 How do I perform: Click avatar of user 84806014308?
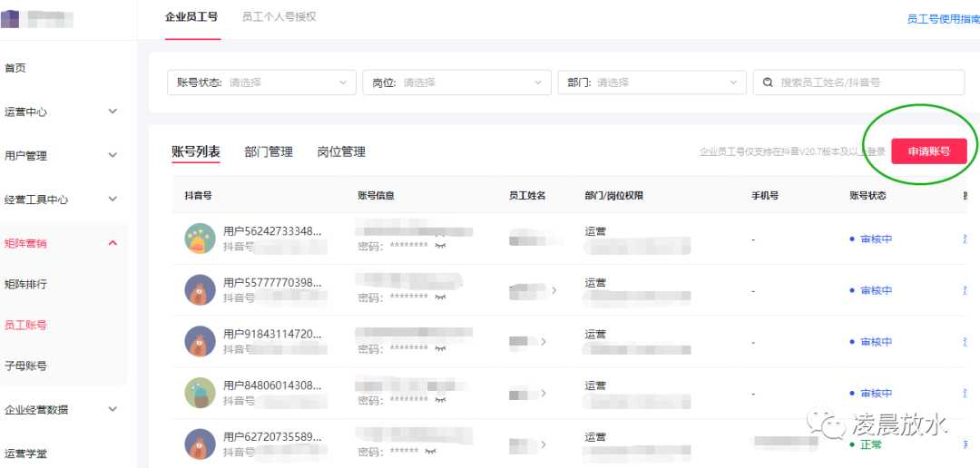pos(200,393)
